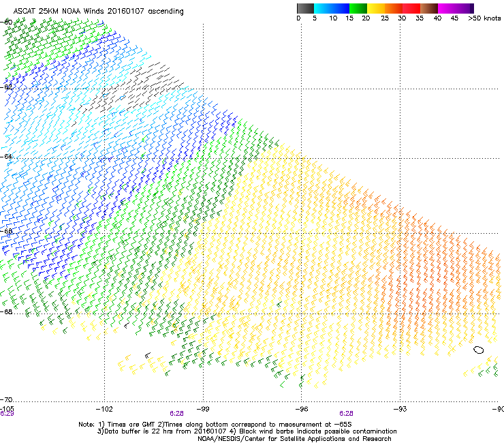Click the legend label 20
This screenshot has height=443, width=504.
pyautogui.click(x=366, y=18)
